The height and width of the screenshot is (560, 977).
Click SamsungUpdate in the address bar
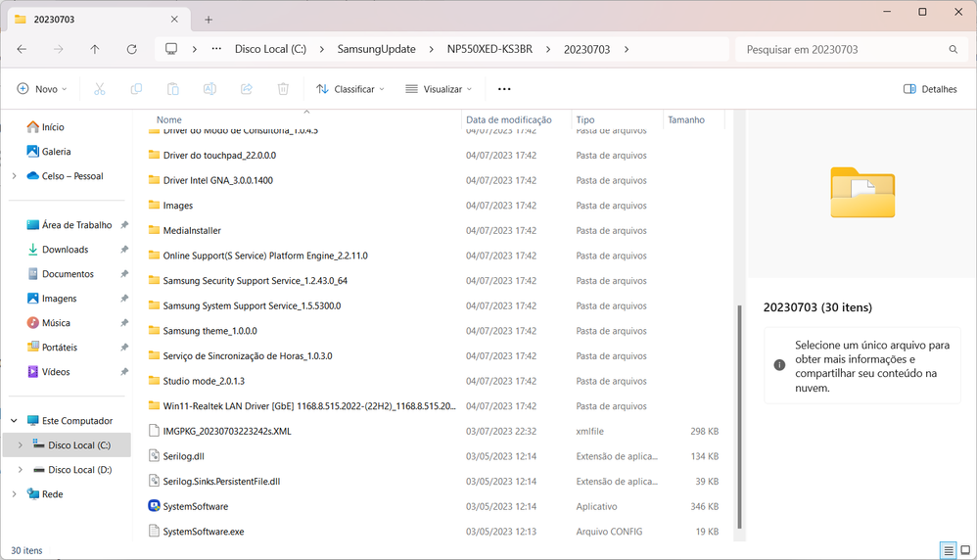[x=376, y=49]
